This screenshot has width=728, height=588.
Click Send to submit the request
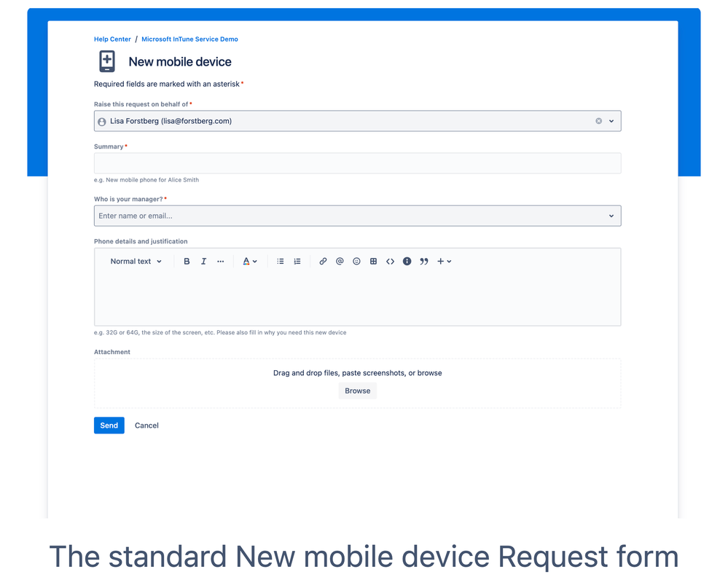pos(109,425)
